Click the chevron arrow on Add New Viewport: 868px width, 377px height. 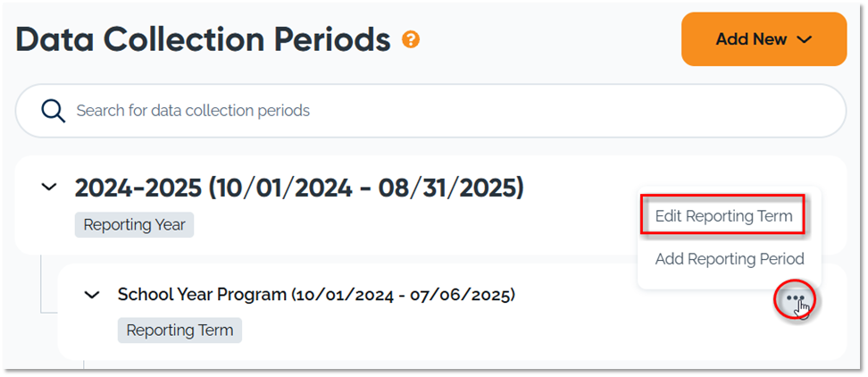(804, 39)
